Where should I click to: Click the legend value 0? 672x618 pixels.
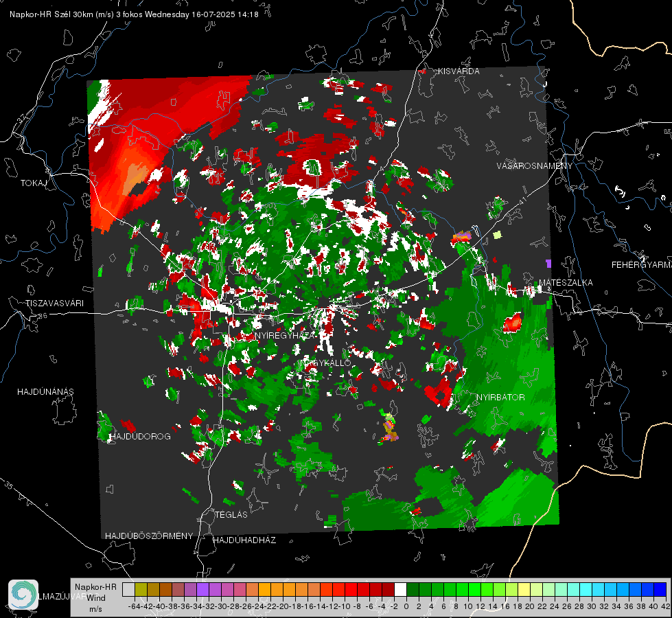pos(406,606)
